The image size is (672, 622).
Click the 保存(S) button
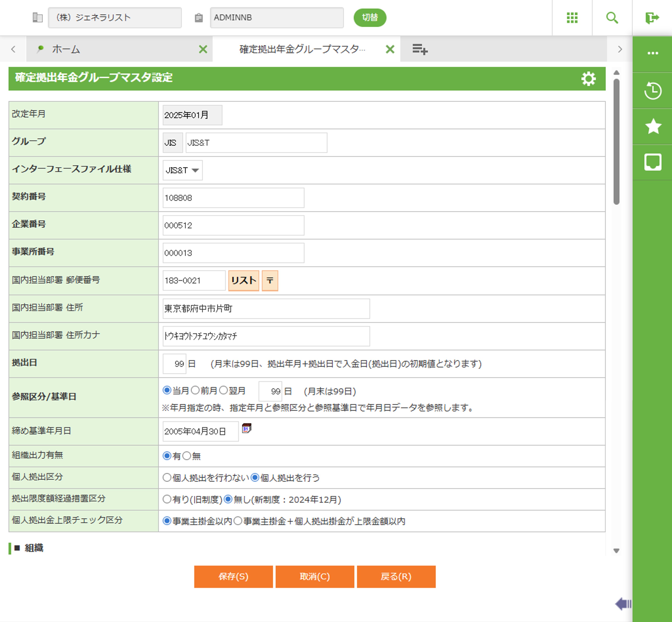(233, 577)
